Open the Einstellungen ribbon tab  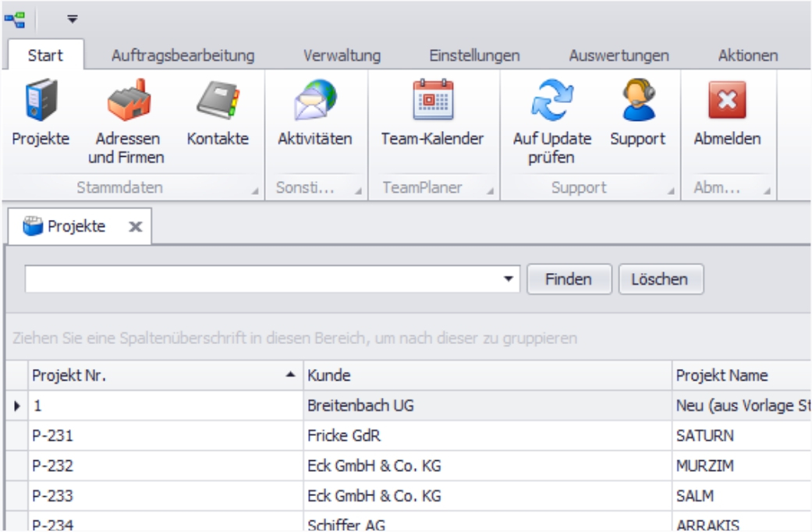point(474,55)
